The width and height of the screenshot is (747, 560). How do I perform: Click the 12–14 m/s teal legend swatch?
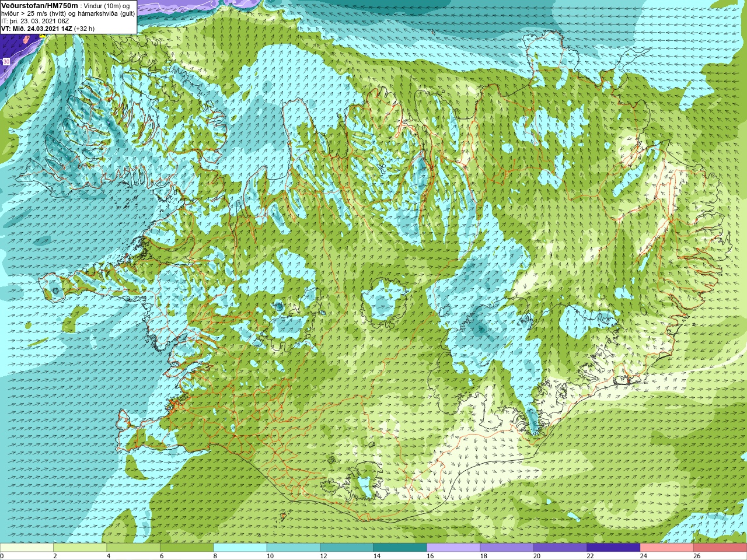click(347, 548)
